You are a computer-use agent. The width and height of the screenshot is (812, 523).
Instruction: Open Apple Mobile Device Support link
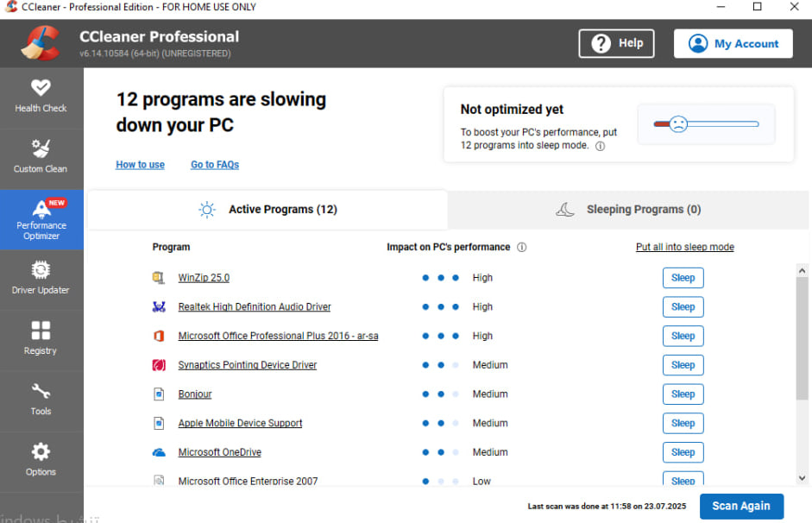[240, 423]
